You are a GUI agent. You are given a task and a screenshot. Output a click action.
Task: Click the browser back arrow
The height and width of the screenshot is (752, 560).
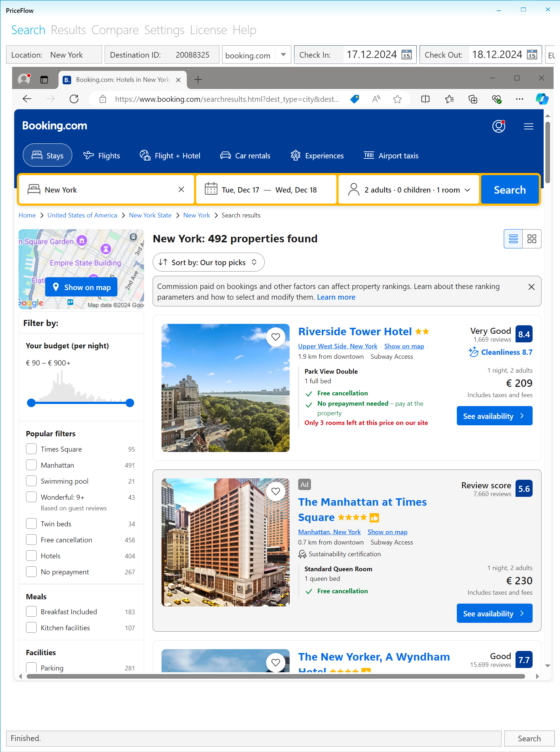pos(27,99)
